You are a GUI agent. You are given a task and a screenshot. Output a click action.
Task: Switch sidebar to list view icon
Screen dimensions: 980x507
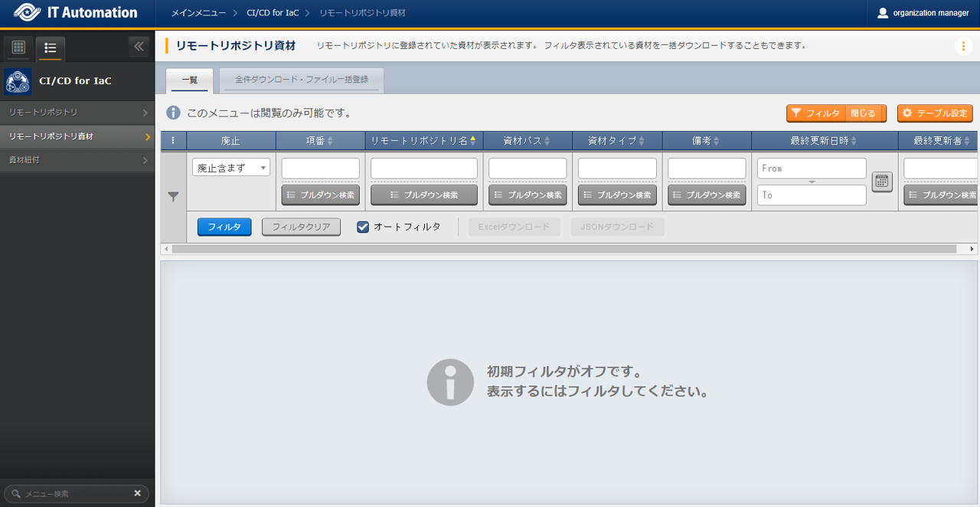[51, 48]
